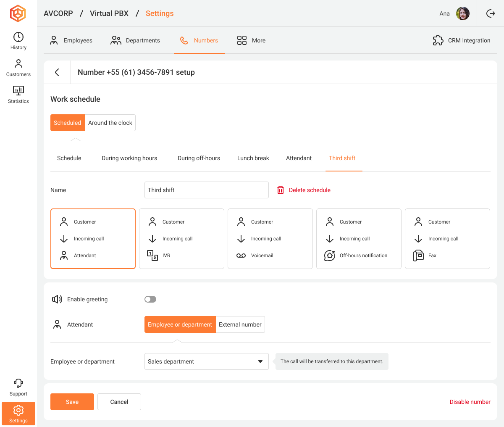
Task: Open the Lunch break tab
Action: (x=253, y=158)
